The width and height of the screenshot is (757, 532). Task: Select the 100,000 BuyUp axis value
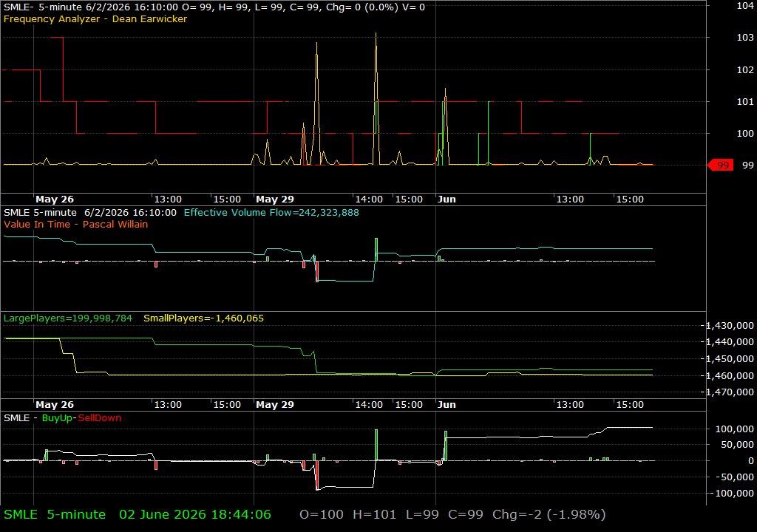pos(734,429)
